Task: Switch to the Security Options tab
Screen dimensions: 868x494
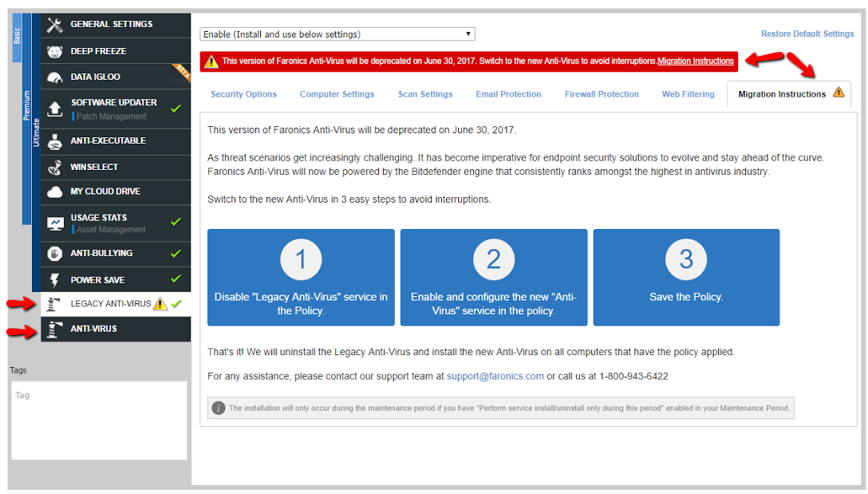Action: coord(243,94)
